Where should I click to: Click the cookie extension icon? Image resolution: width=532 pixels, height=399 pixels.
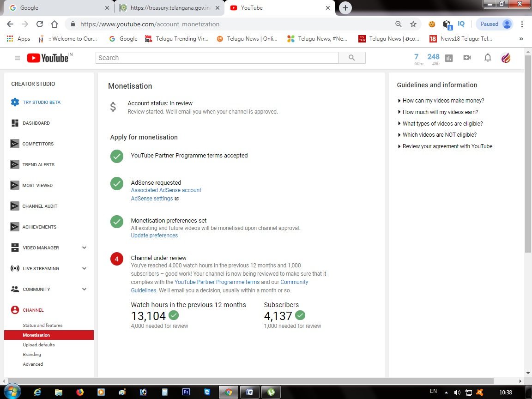[432, 24]
